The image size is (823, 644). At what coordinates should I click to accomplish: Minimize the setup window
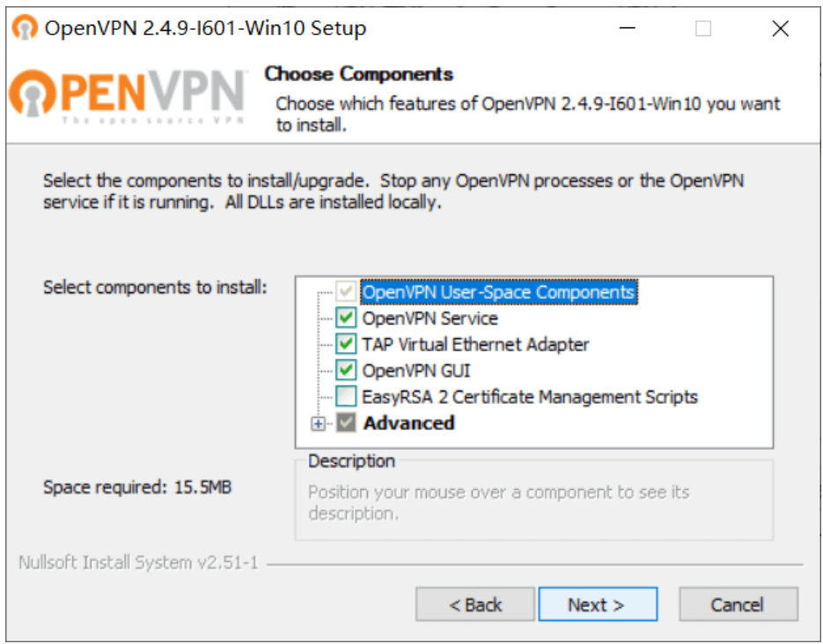[628, 28]
